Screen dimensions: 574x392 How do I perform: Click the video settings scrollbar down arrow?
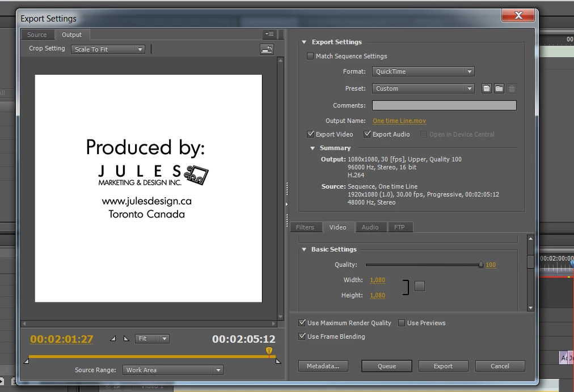(530, 308)
